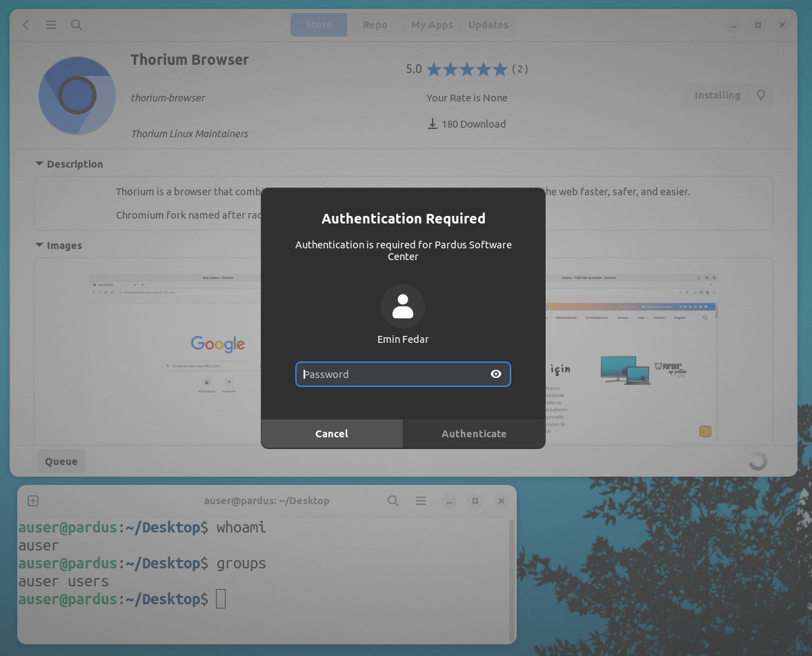Image resolution: width=812 pixels, height=656 pixels.
Task: Click the Cancel button in the dialog
Action: click(331, 433)
